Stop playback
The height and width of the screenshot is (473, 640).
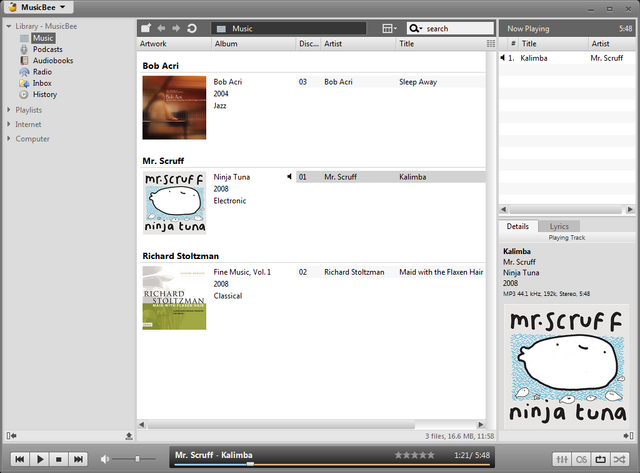click(59, 460)
